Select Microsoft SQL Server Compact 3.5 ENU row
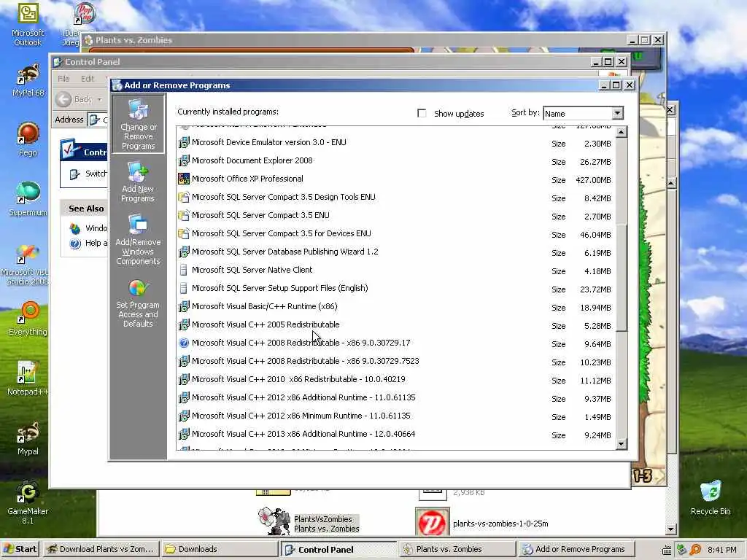747x560 pixels. click(395, 215)
